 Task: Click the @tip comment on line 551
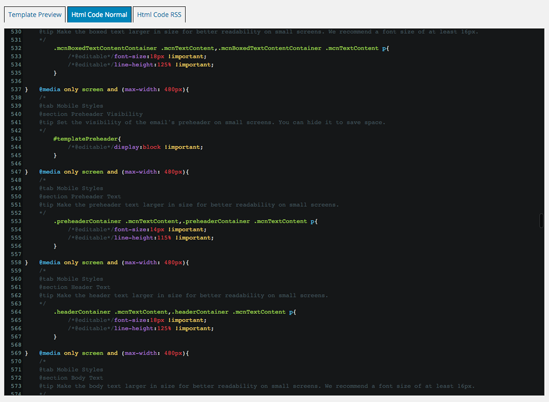pyautogui.click(x=189, y=205)
